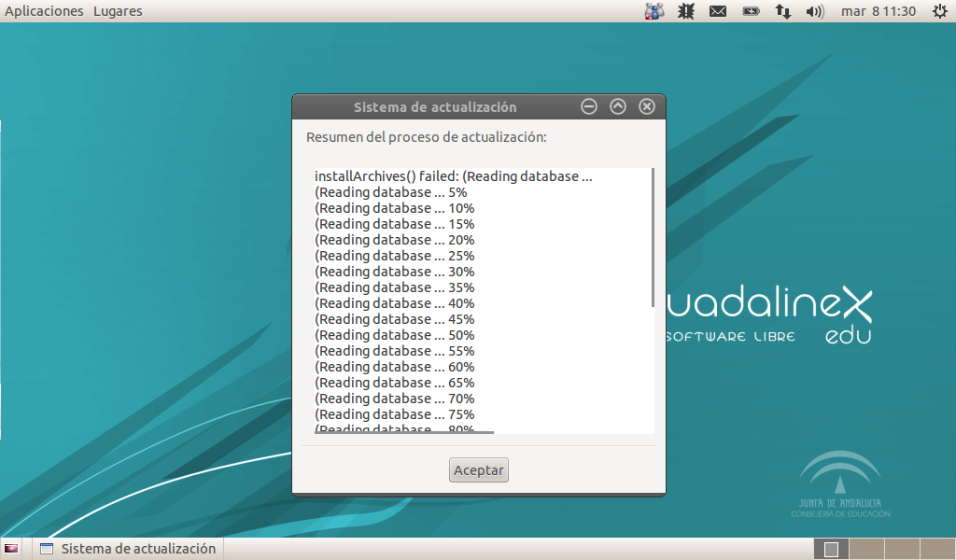Click the show desktop icon in bottom panel

11,549
